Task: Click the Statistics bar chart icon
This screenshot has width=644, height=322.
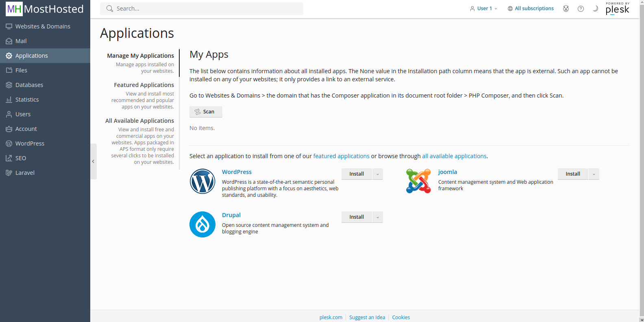Action: pyautogui.click(x=9, y=100)
